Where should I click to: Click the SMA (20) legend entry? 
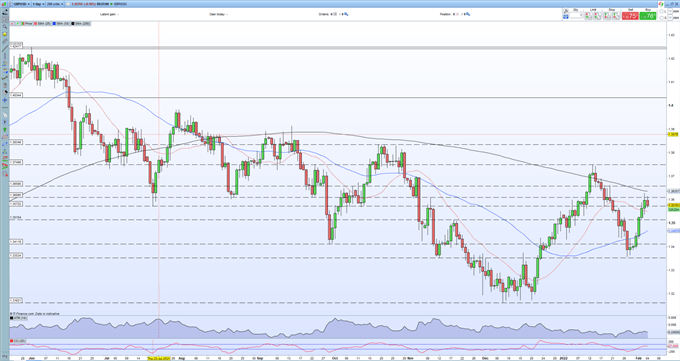[x=42, y=23]
